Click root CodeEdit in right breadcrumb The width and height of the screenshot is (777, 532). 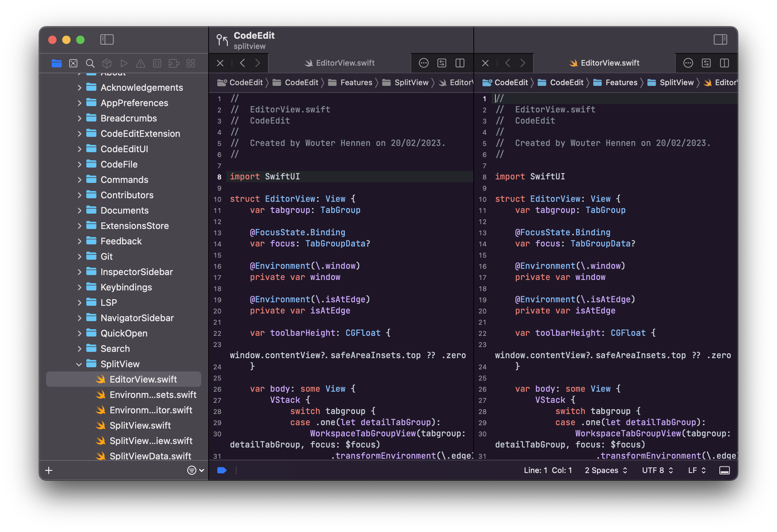point(505,82)
